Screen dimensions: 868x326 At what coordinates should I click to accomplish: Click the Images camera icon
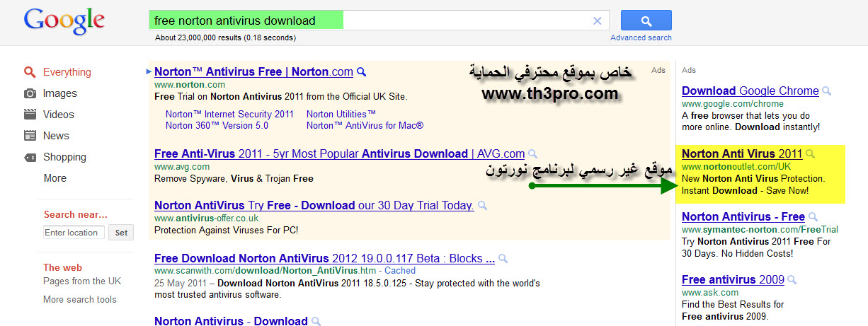tap(30, 93)
